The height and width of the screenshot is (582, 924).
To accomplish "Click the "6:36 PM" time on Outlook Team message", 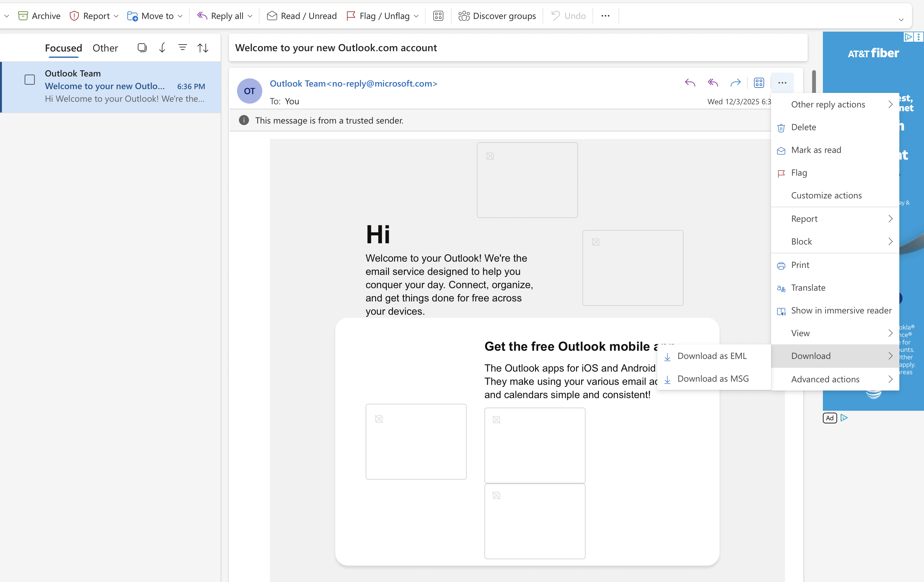I will [x=191, y=86].
